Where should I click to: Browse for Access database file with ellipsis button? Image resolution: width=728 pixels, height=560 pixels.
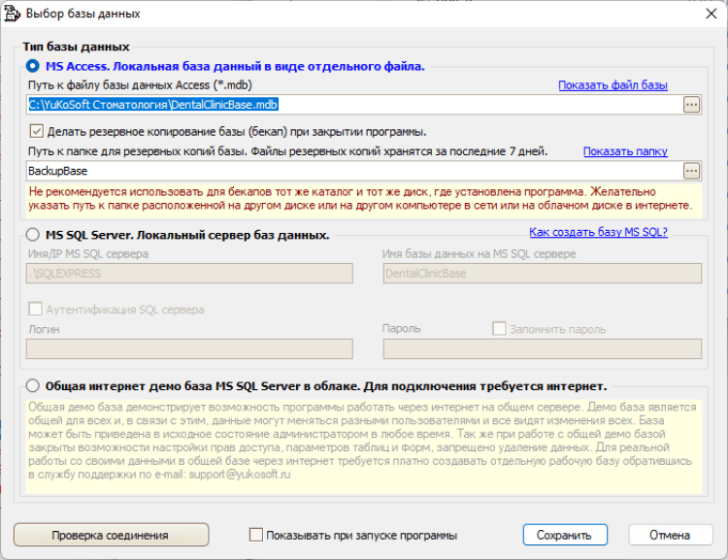click(x=691, y=105)
